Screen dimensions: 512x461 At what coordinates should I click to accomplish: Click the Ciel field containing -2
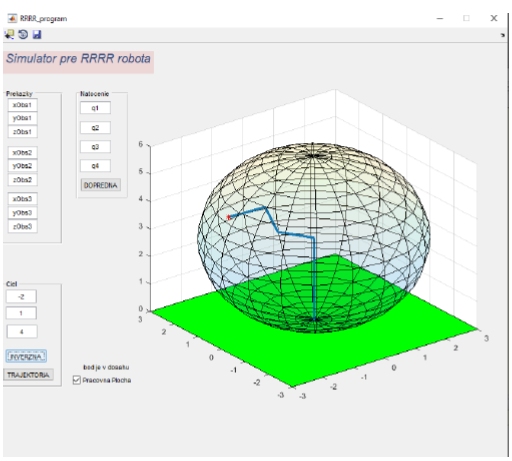coord(21,297)
